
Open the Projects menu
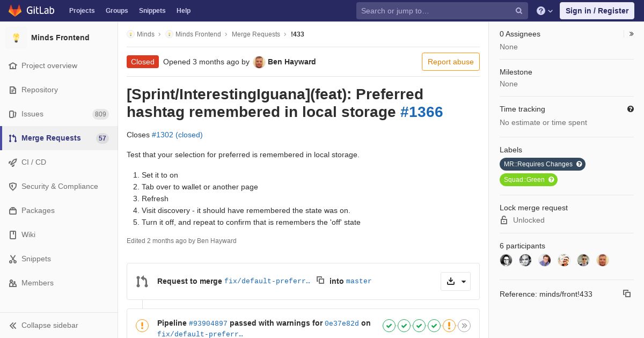pos(82,11)
